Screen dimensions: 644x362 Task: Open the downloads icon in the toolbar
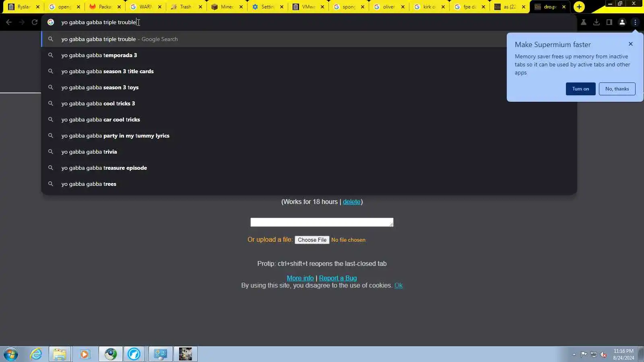point(597,22)
